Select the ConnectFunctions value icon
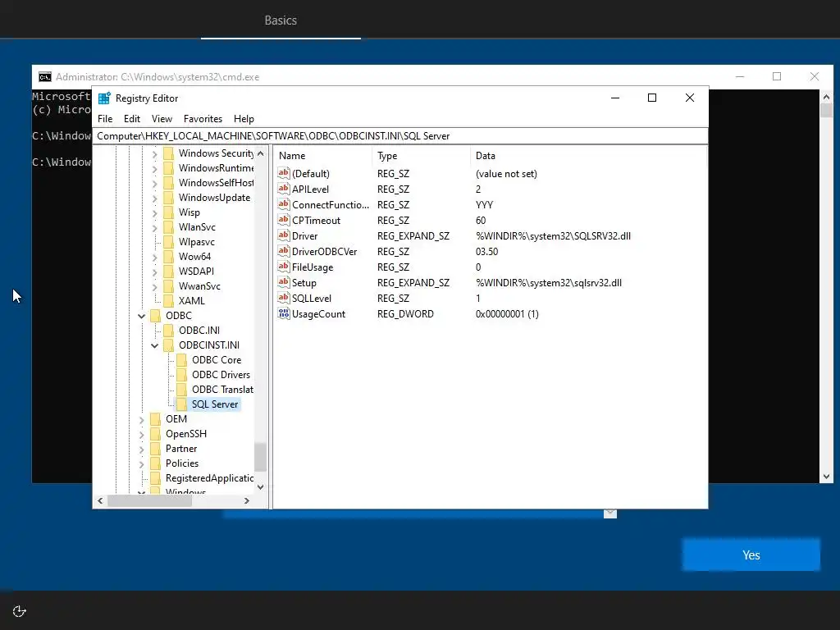The width and height of the screenshot is (840, 630). point(283,204)
